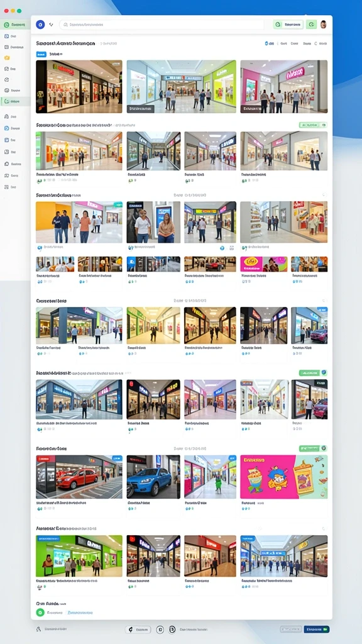Open the user avatar in the top-right corner
The image size is (362, 644).
click(324, 25)
